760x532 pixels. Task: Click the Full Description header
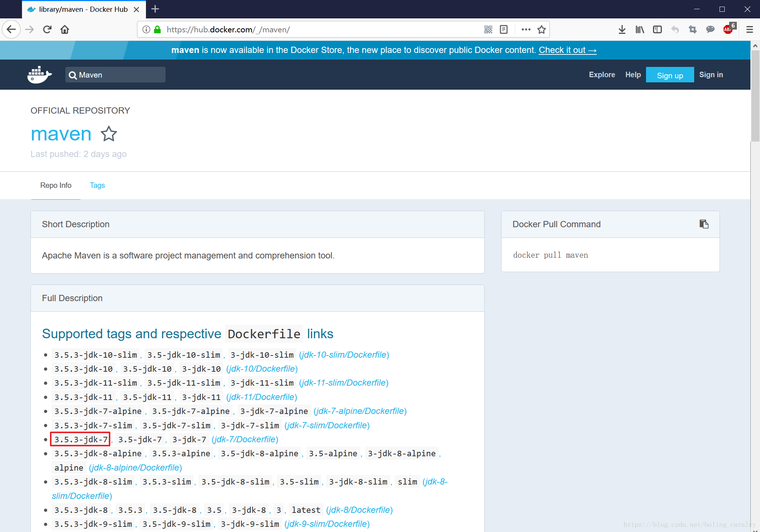click(257, 298)
